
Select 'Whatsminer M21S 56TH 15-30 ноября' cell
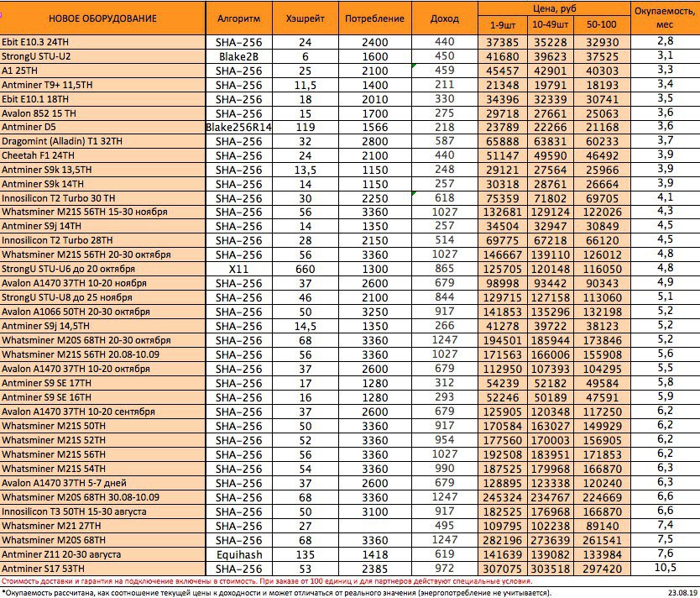pos(102,212)
